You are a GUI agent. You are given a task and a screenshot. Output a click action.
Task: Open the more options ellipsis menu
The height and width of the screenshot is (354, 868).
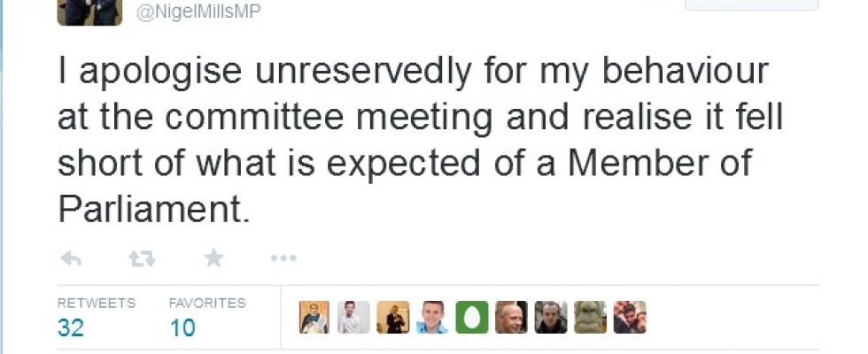[x=283, y=258]
